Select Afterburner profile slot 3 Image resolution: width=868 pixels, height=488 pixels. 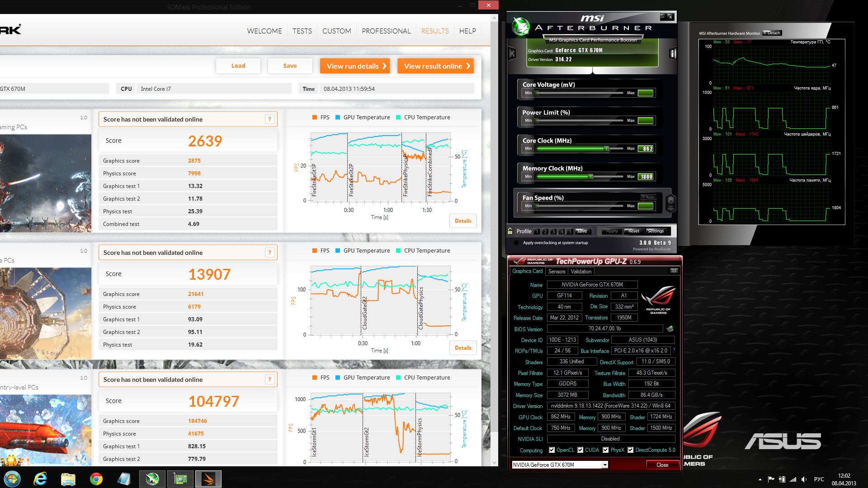[553, 231]
